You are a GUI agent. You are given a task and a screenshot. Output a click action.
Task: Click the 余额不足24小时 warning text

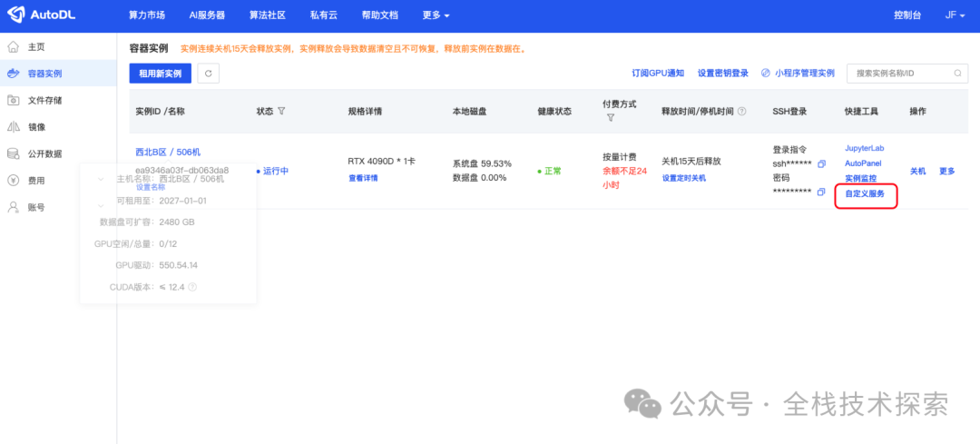[x=624, y=178]
